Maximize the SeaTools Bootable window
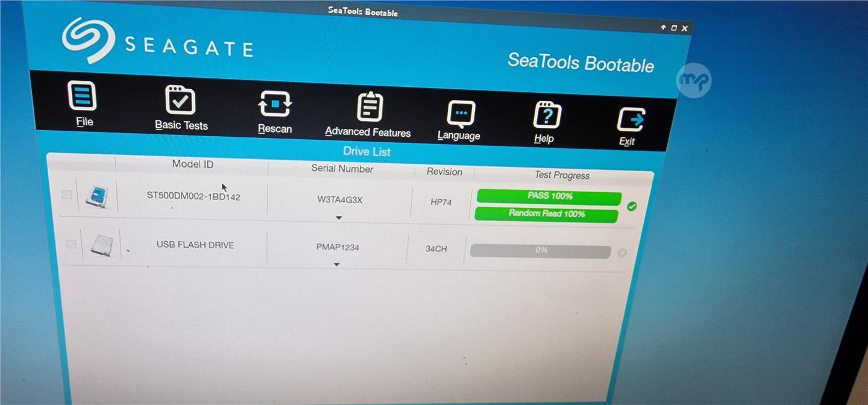Screen dimensions: 868x405 [674, 28]
